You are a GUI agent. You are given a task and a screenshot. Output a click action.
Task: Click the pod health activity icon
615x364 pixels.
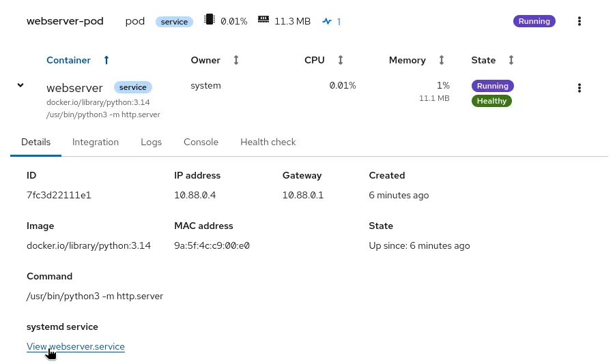327,21
